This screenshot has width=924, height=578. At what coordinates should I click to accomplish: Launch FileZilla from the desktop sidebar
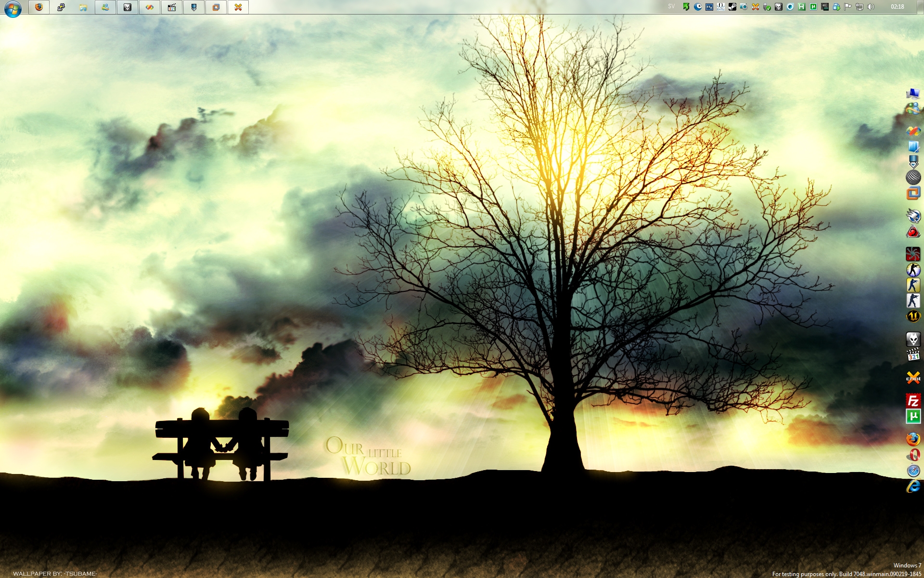pyautogui.click(x=913, y=401)
